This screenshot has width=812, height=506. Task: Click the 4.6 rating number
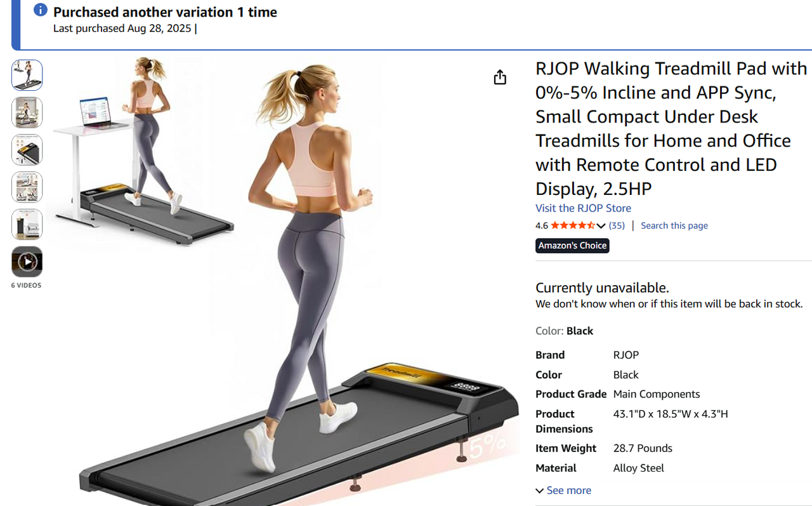(x=542, y=225)
